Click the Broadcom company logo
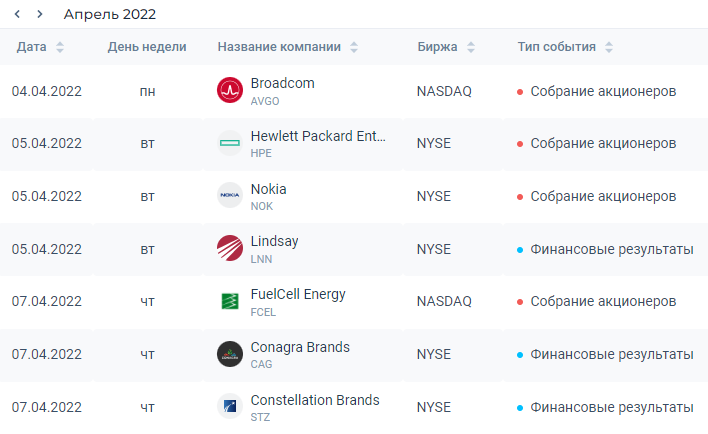 (230, 91)
